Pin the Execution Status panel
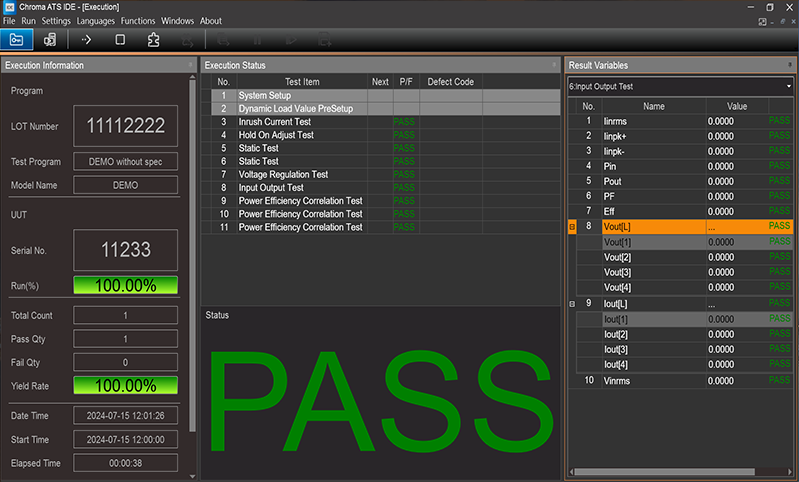This screenshot has height=482, width=799. tap(554, 65)
